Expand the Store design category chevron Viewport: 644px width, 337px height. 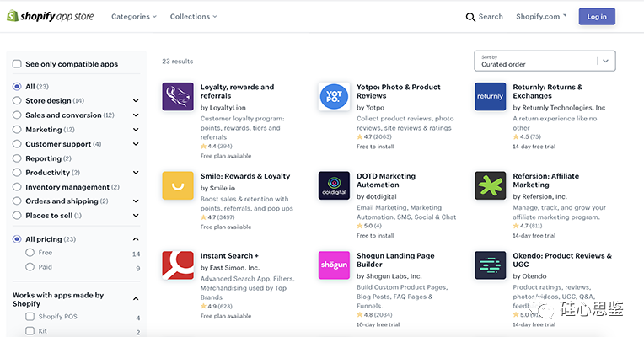(136, 101)
